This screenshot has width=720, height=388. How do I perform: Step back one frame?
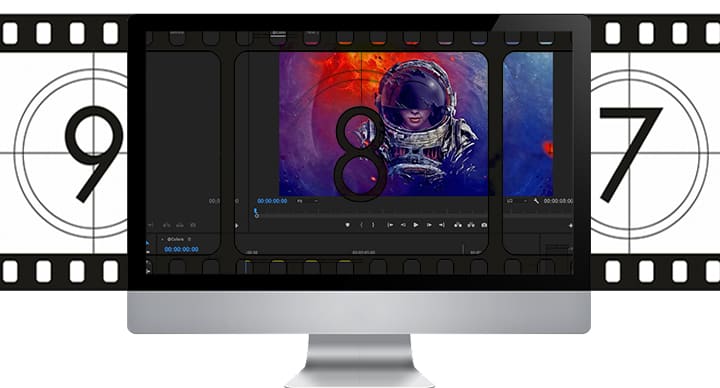click(x=403, y=225)
